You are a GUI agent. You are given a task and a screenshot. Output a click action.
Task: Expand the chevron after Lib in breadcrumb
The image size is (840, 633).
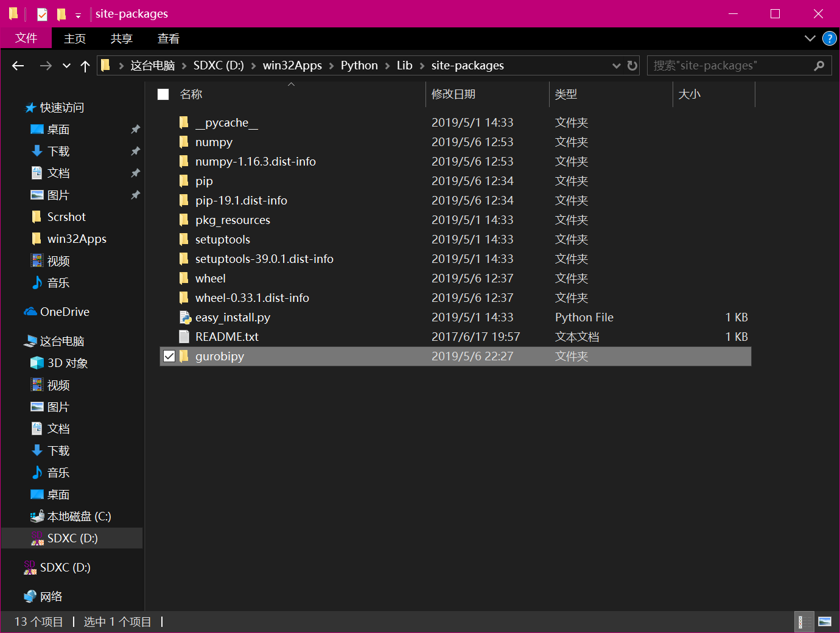422,66
